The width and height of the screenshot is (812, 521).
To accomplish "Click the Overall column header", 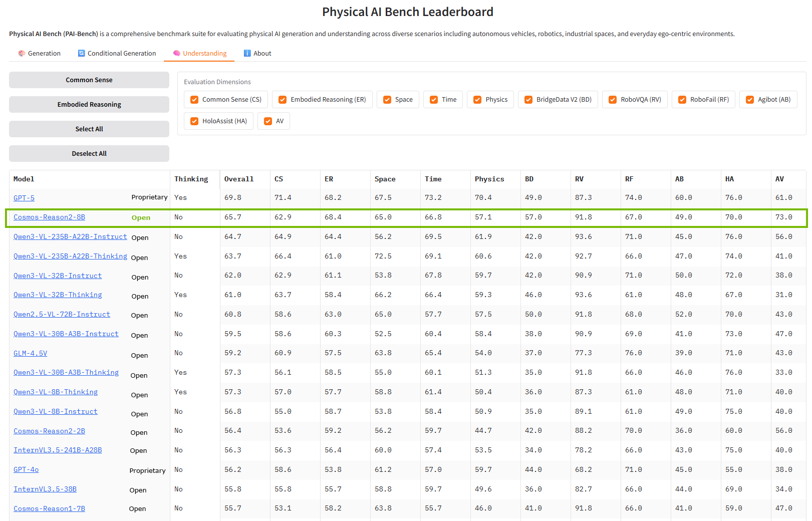I will coord(238,179).
